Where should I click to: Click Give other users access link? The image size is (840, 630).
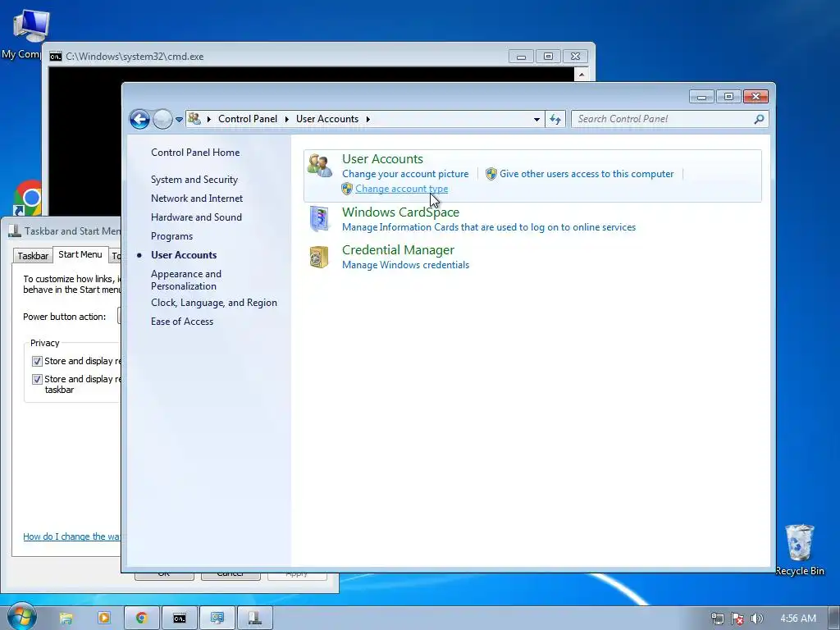coord(587,174)
